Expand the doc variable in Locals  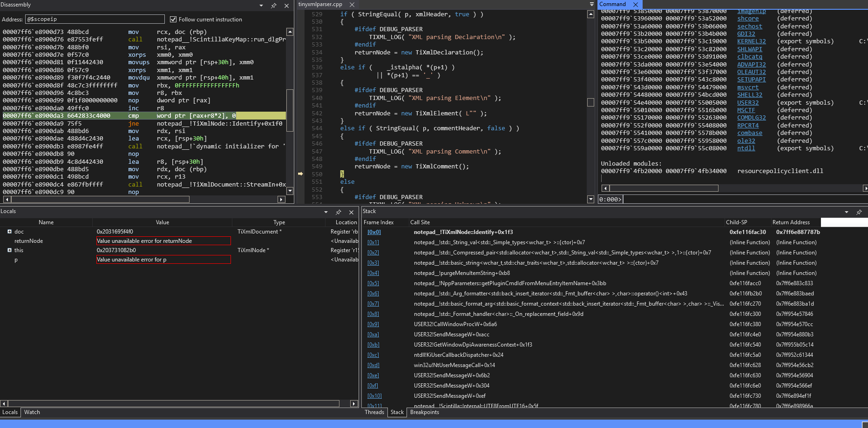coord(9,232)
